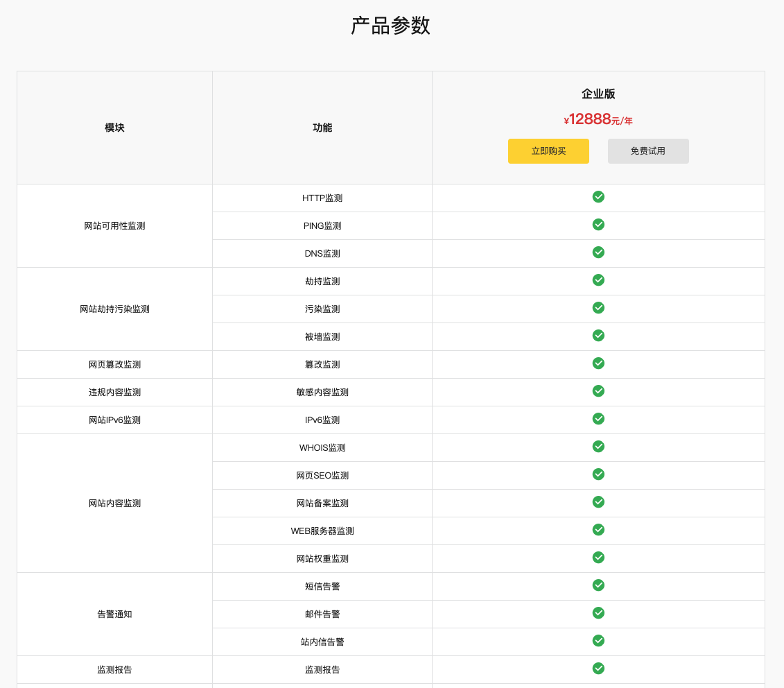Viewport: 784px width, 688px height.
Task: Click green check for 篡改监测
Action: (x=598, y=363)
